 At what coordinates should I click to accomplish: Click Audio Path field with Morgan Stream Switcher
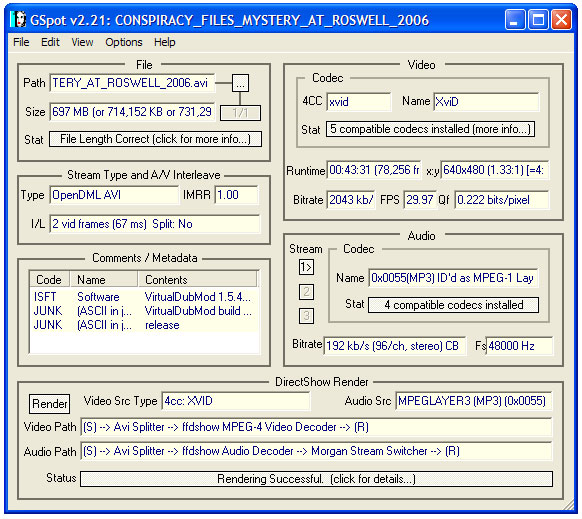pyautogui.click(x=316, y=451)
